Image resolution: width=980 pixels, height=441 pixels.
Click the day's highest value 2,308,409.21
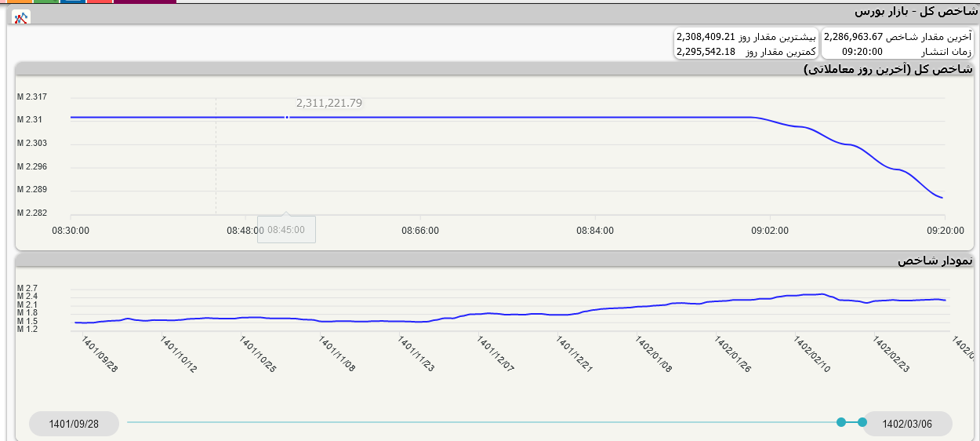tap(706, 37)
